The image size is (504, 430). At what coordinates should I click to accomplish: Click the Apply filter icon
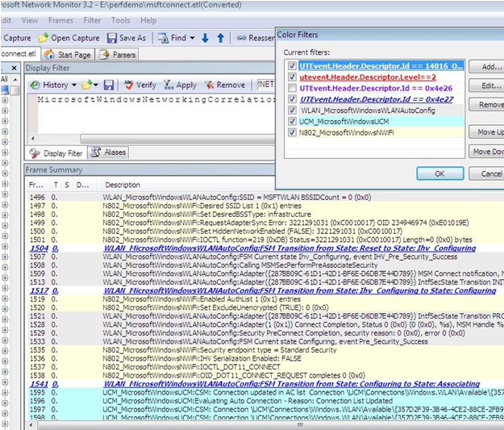pyautogui.click(x=169, y=85)
